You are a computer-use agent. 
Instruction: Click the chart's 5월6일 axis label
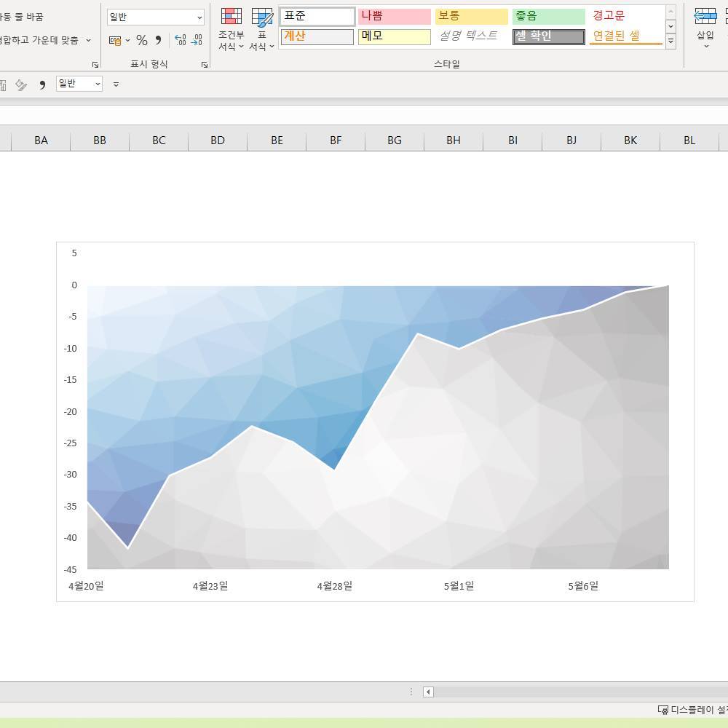point(583,586)
